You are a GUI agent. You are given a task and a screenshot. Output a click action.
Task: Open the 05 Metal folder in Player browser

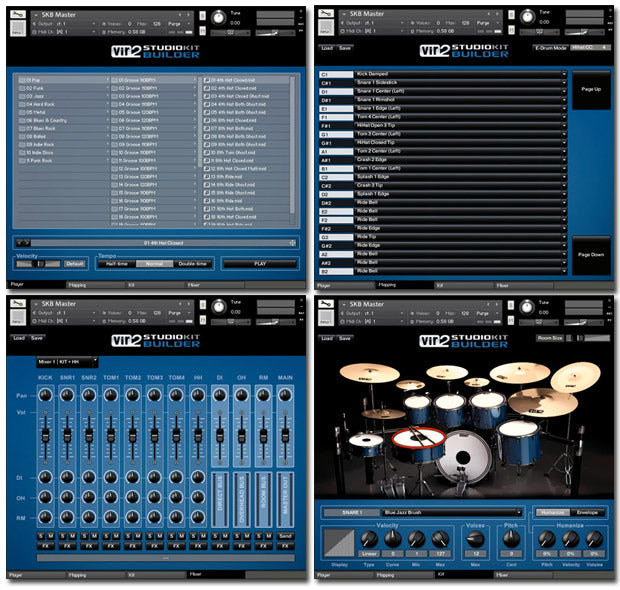tap(62, 112)
